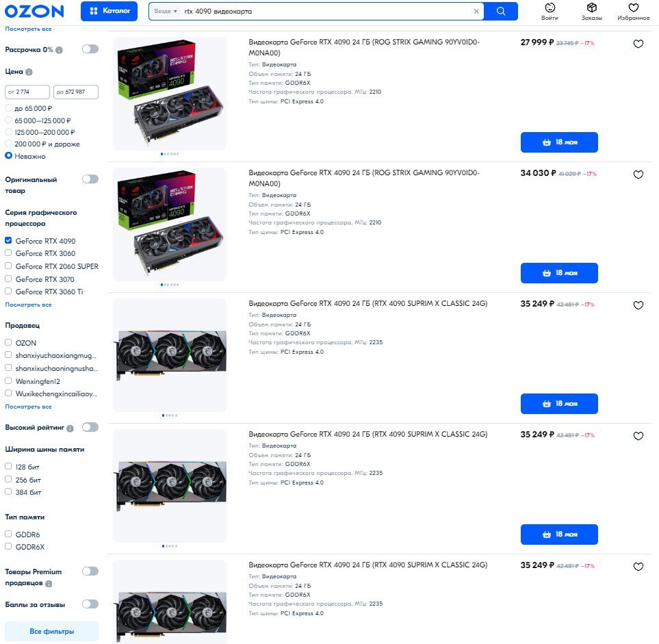Click info icon next to Цена

pyautogui.click(x=29, y=72)
